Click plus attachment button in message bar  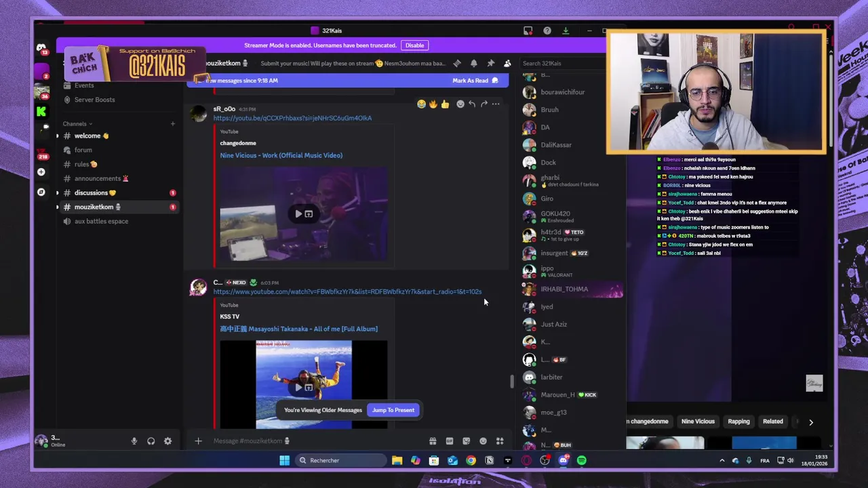tap(198, 441)
